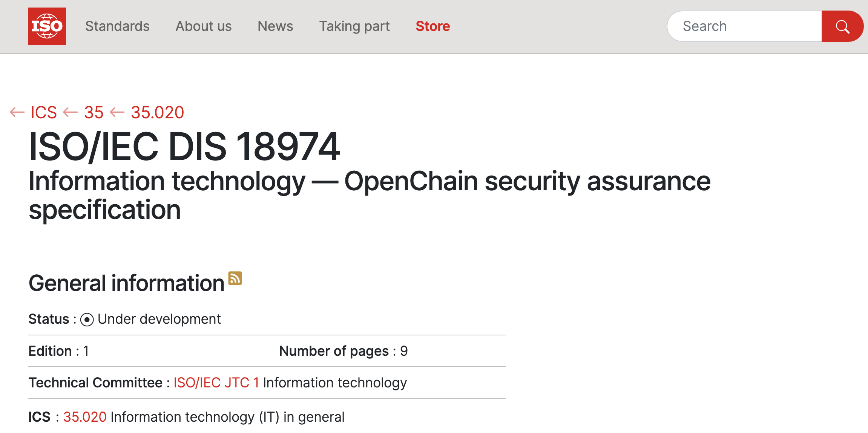Follow the ICS breadcrumb link

click(x=44, y=112)
